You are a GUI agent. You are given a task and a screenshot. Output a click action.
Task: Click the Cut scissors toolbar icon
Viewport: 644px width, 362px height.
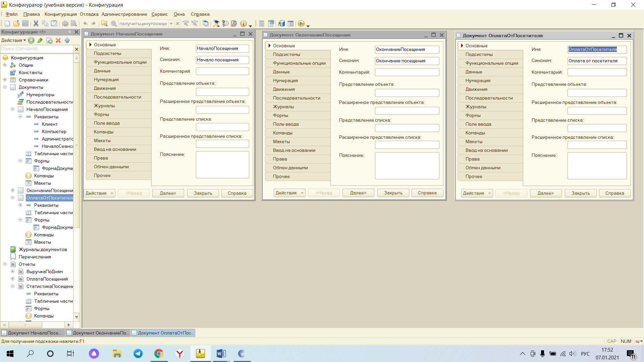pyautogui.click(x=36, y=23)
